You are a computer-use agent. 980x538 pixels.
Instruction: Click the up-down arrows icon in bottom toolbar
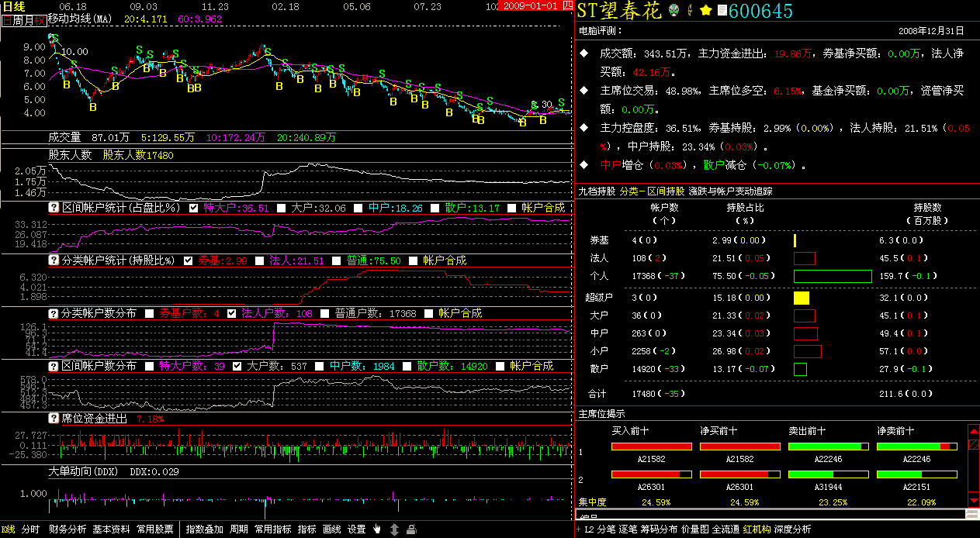click(394, 529)
